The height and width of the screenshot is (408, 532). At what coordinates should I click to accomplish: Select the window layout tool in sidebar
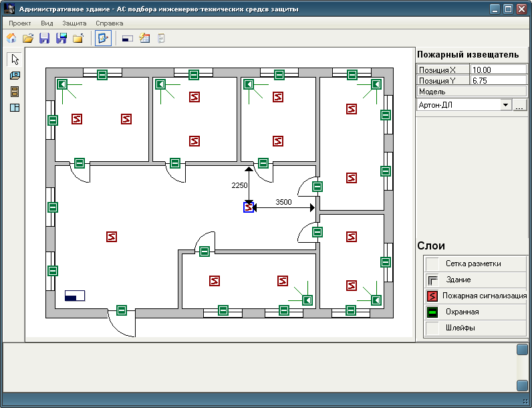[15, 108]
